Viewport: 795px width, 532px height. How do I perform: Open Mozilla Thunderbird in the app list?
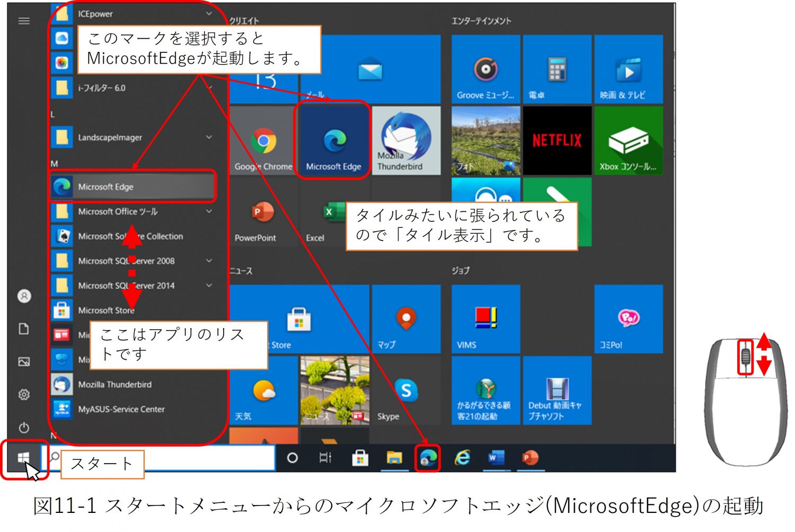(133, 384)
